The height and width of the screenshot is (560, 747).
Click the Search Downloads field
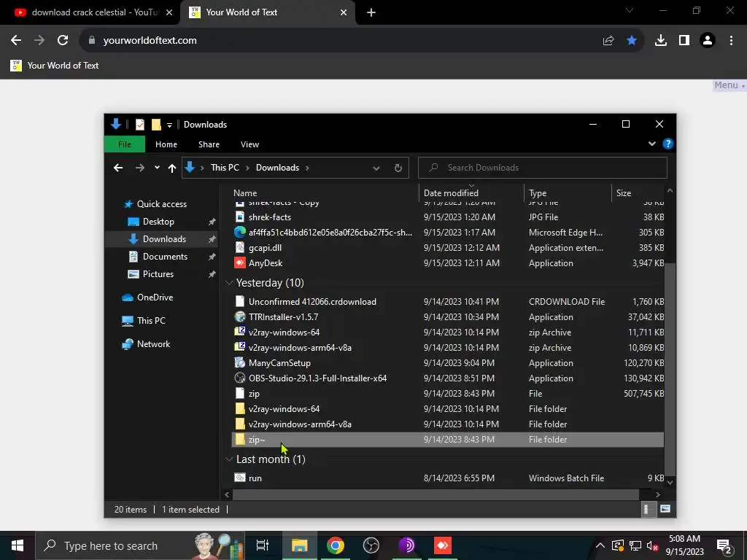(543, 168)
